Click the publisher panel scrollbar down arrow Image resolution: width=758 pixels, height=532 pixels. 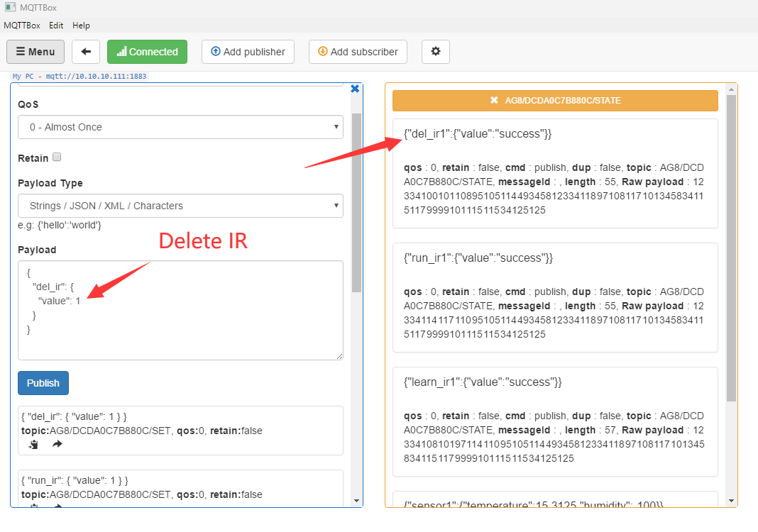click(x=357, y=501)
